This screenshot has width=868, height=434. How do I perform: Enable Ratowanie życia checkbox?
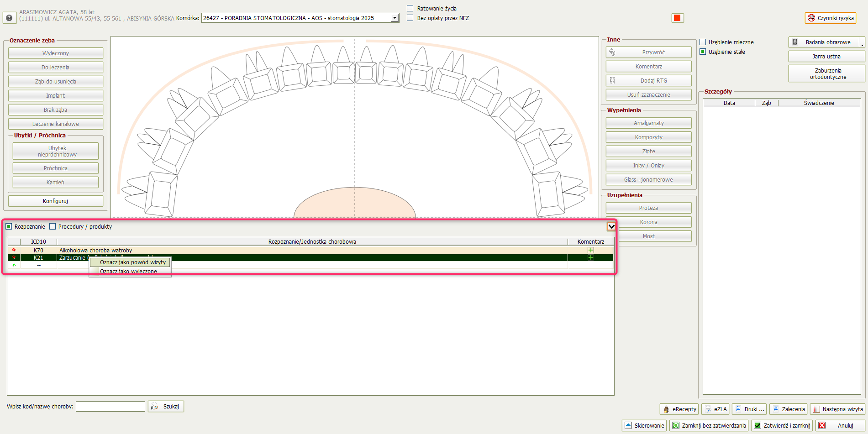click(x=410, y=8)
